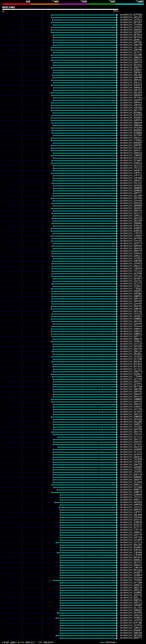Click the white query sequence bar

(x=60, y=9)
